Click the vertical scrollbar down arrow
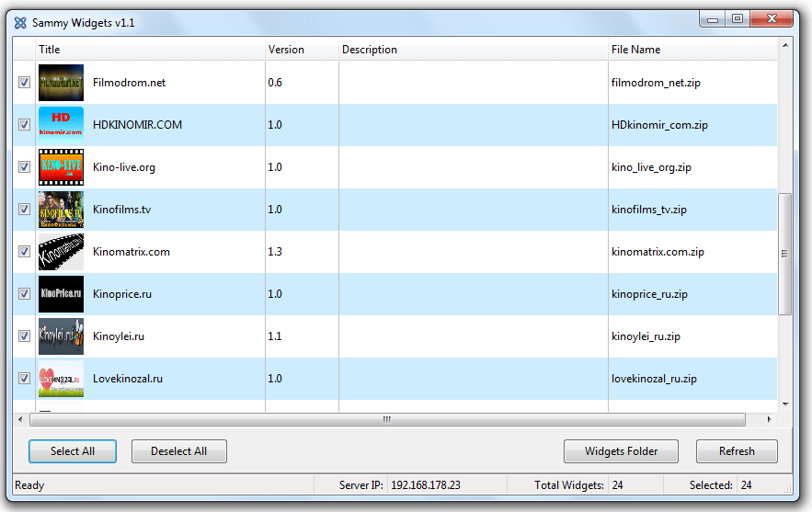The image size is (812, 512). pyautogui.click(x=784, y=404)
